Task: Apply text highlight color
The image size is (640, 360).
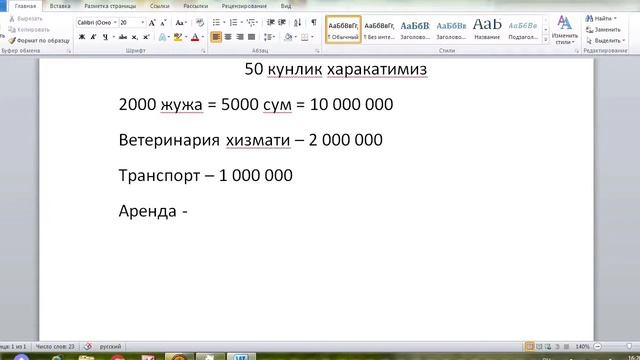Action: pos(178,37)
